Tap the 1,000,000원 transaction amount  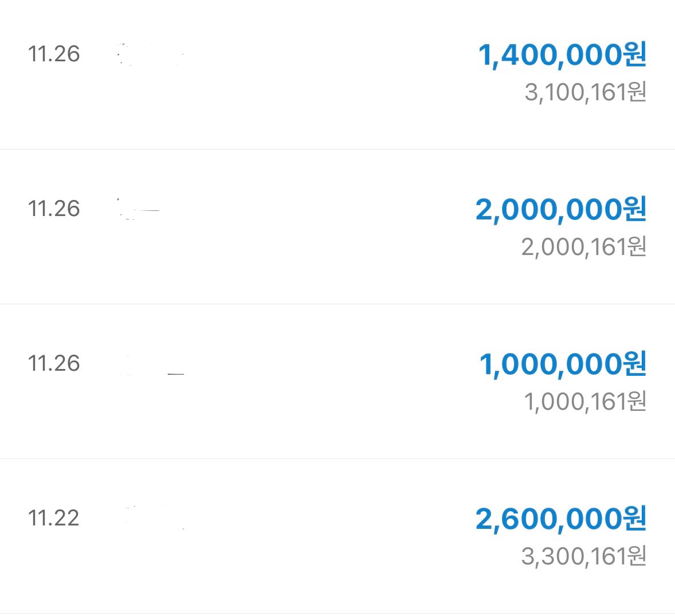[562, 364]
